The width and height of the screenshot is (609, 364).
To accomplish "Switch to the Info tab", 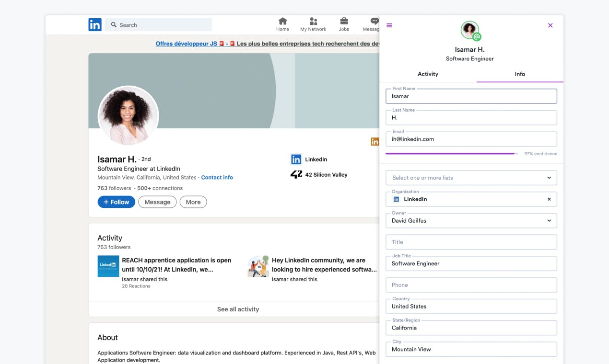I will [520, 74].
